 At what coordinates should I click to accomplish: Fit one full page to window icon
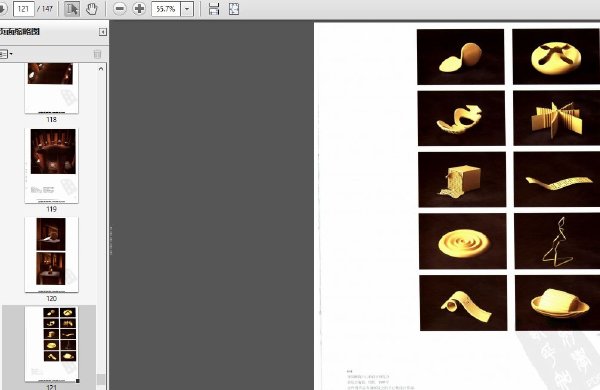click(x=234, y=9)
